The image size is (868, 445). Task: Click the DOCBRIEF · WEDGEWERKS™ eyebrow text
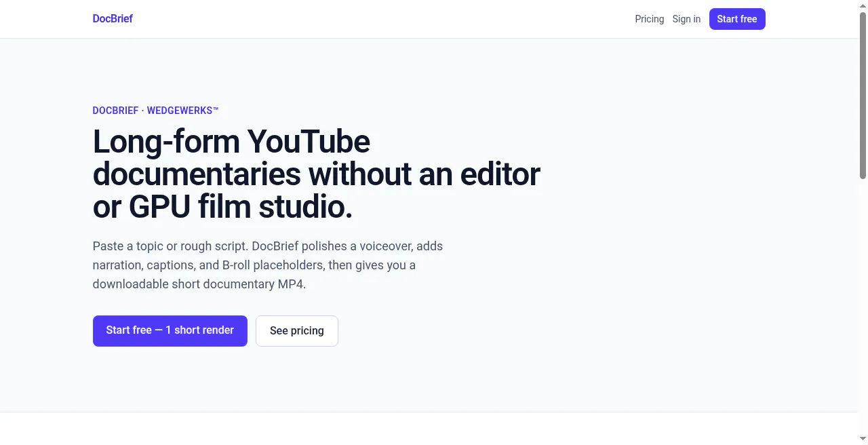click(x=156, y=111)
